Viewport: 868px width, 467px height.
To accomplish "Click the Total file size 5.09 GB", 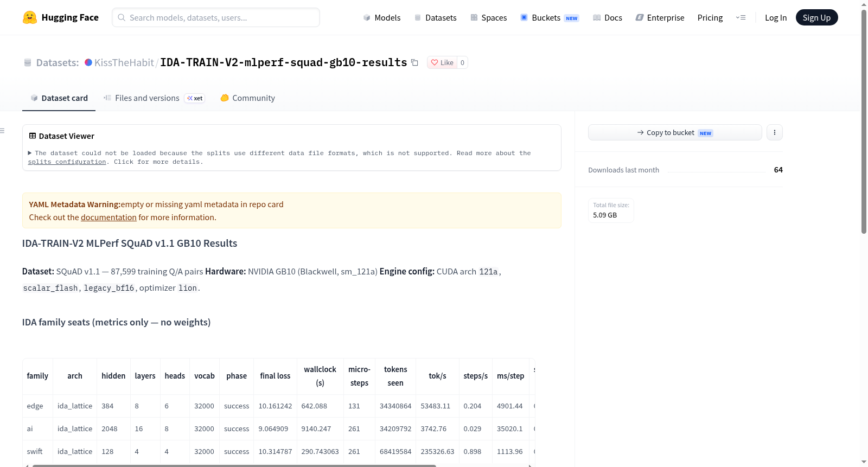I will [x=611, y=210].
